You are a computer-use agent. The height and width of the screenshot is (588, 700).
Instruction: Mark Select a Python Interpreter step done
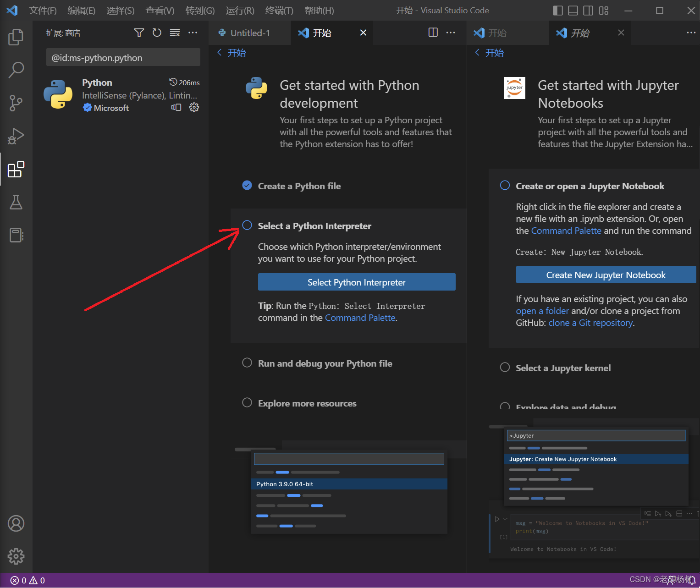point(247,225)
